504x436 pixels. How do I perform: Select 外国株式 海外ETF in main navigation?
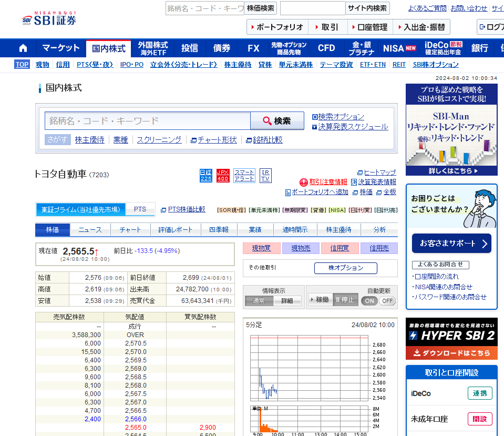click(153, 48)
